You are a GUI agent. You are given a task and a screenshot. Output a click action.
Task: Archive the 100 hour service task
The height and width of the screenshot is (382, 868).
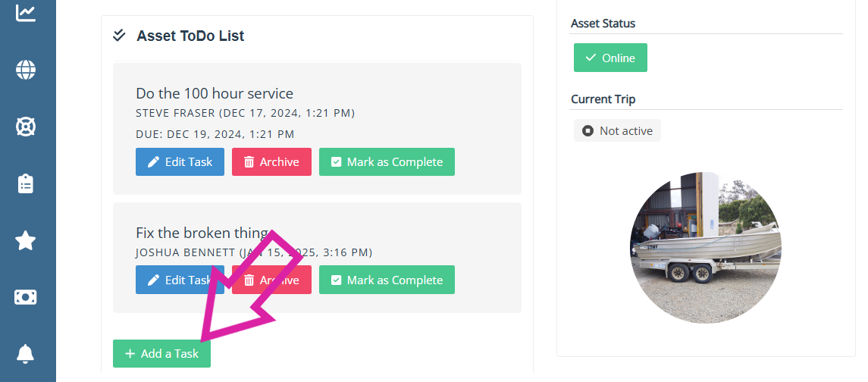click(271, 161)
